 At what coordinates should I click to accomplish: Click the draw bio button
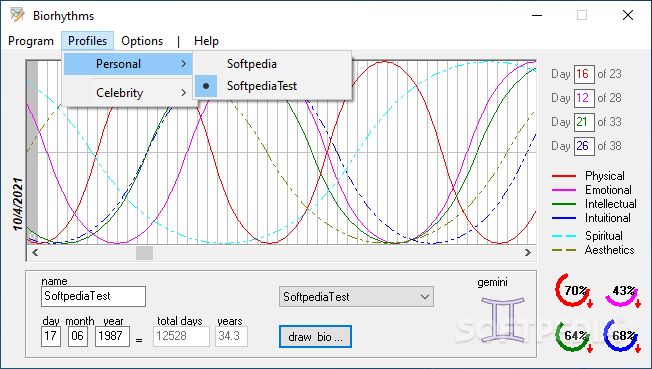pos(315,337)
